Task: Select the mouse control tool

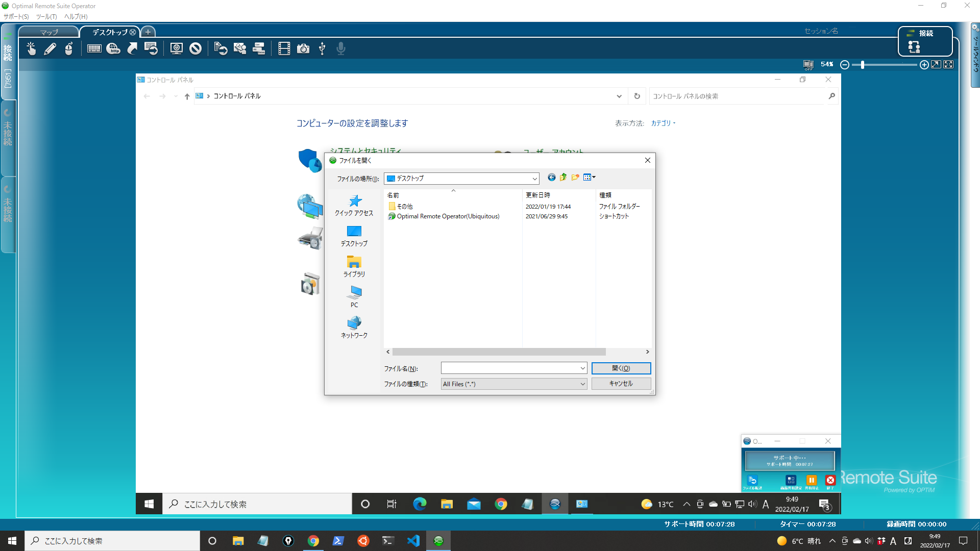Action: [69, 48]
